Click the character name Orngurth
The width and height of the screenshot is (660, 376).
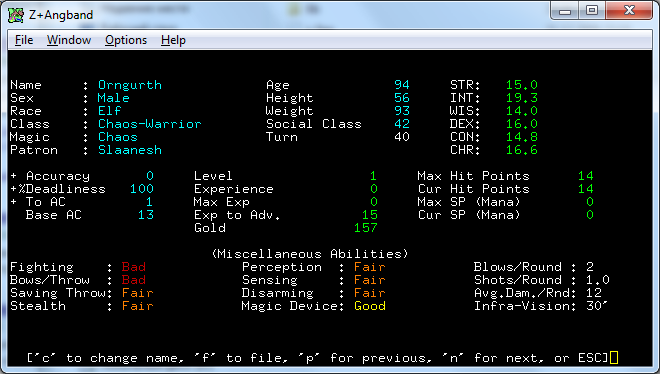coord(130,85)
